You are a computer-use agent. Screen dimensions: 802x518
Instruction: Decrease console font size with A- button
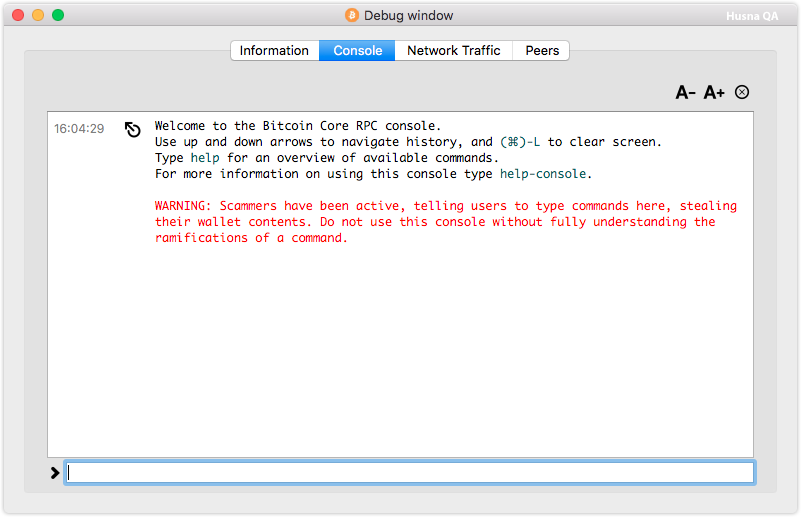(685, 93)
